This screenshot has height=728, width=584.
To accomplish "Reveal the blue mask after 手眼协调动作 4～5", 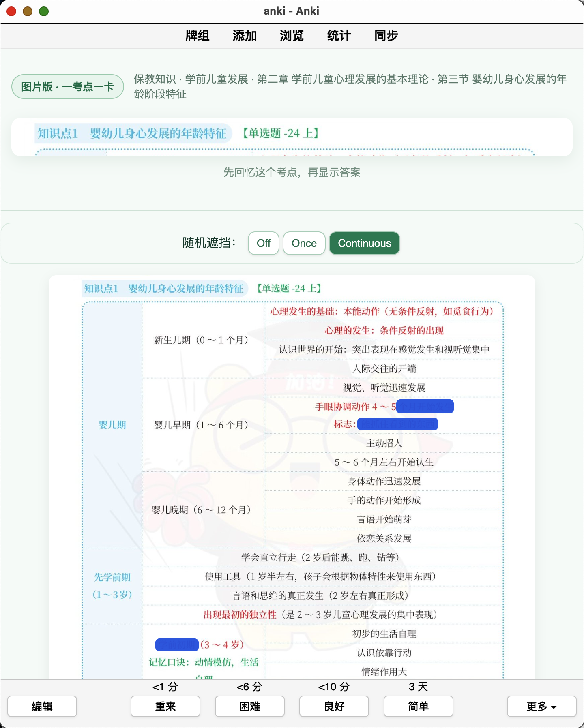I will (425, 406).
